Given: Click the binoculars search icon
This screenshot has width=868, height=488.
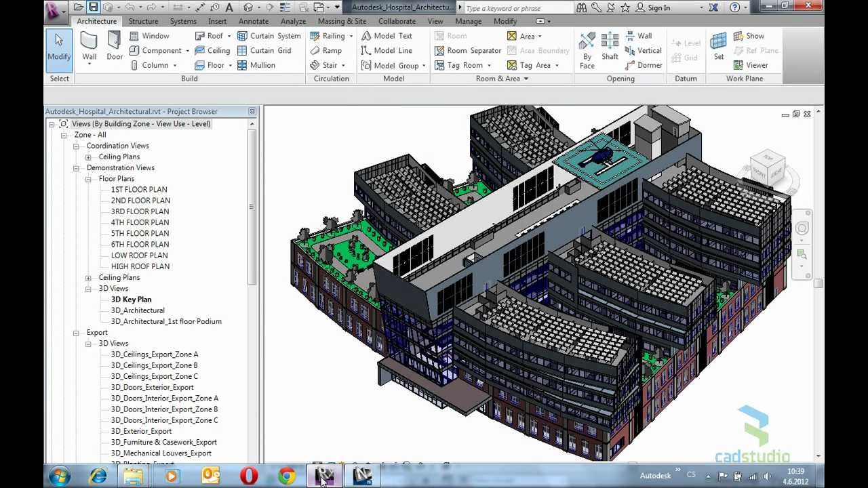Looking at the screenshot, I should (582, 7).
